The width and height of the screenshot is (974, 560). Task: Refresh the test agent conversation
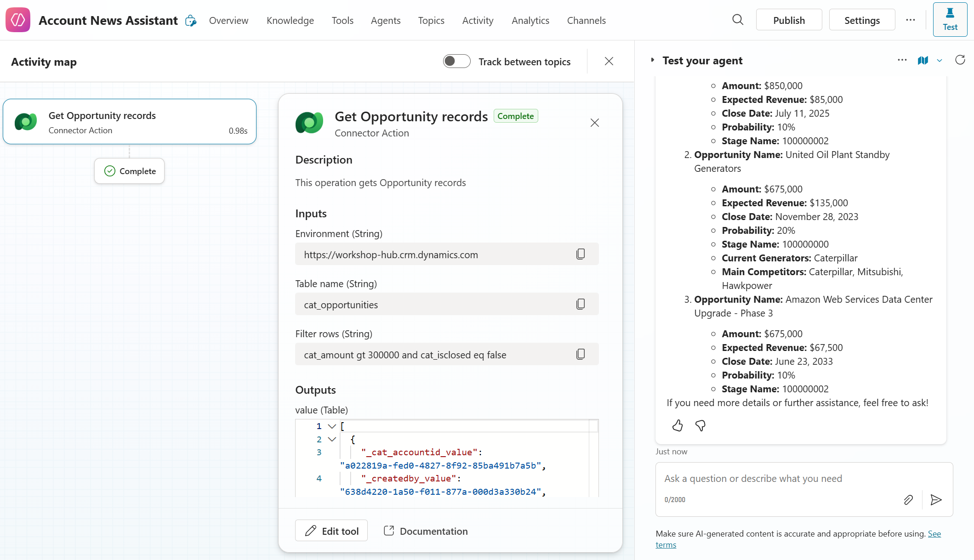coord(960,60)
